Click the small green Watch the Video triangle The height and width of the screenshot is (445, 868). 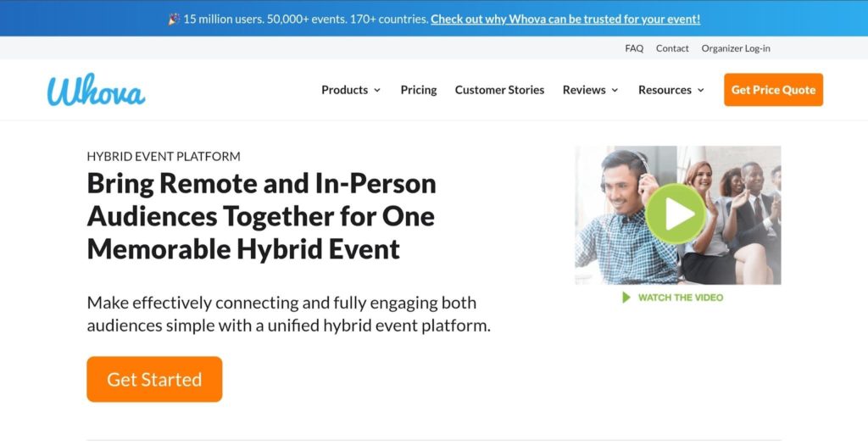coord(626,298)
